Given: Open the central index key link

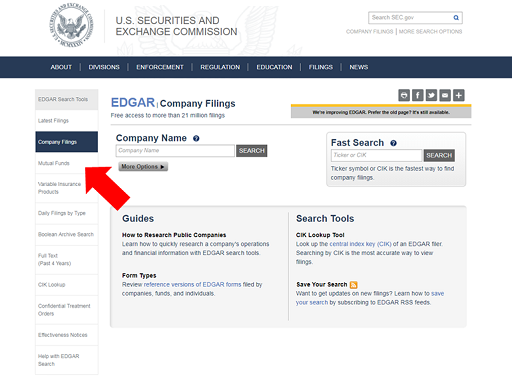Looking at the screenshot, I should point(360,244).
